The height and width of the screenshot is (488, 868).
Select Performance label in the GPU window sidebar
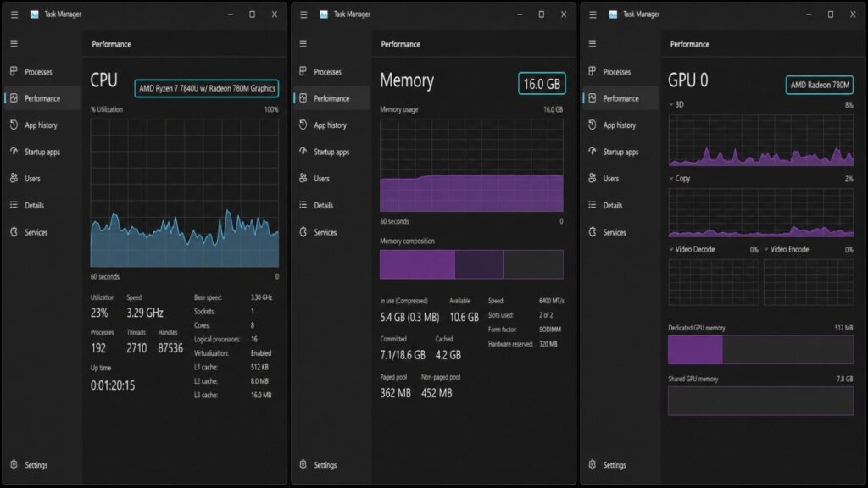click(620, 98)
